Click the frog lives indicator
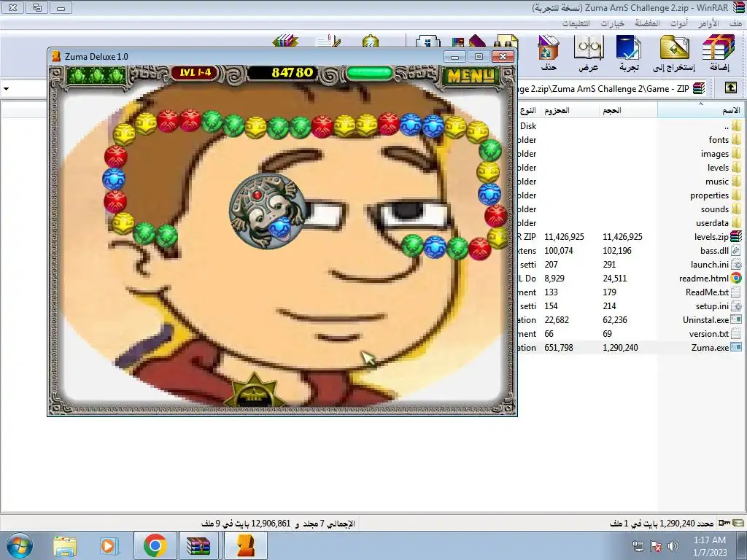The image size is (747, 560). click(97, 75)
